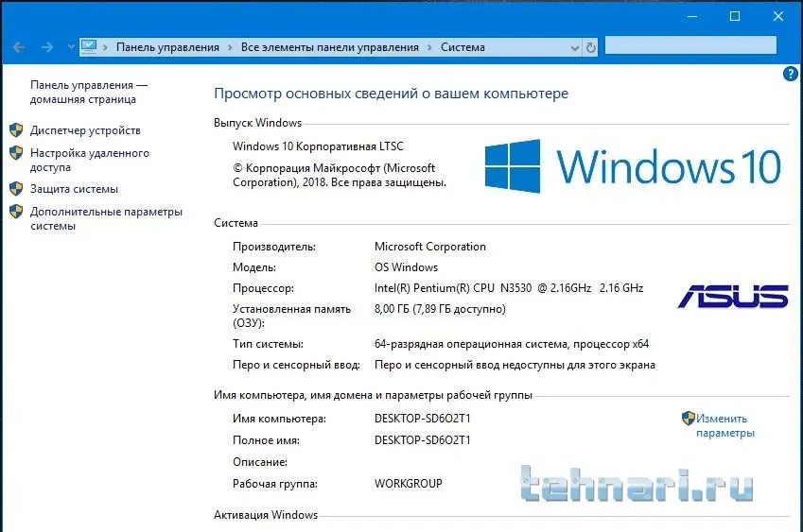Expand chevron before 'Система' breadcrumb

pos(429,47)
